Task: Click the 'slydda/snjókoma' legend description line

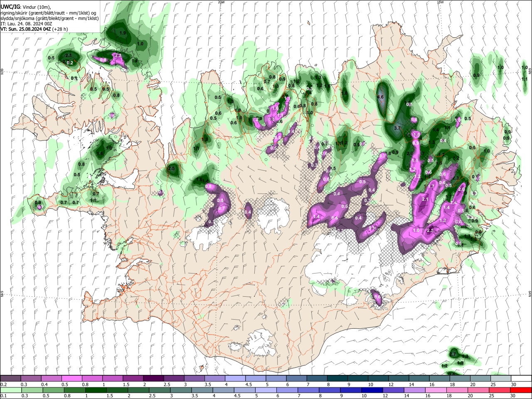Action: coord(50,18)
